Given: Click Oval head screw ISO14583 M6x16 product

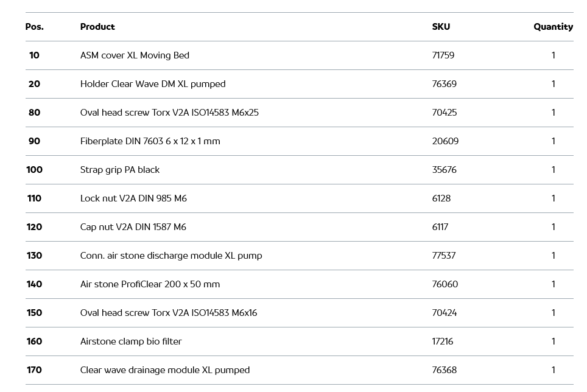Looking at the screenshot, I should click(169, 313).
